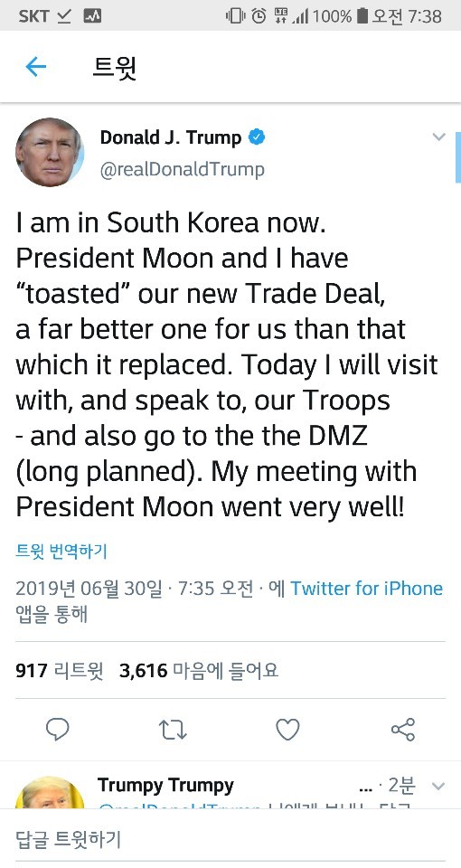Tap the alarm clock status icon
Viewport: 461px width, 868px height.
click(x=259, y=15)
